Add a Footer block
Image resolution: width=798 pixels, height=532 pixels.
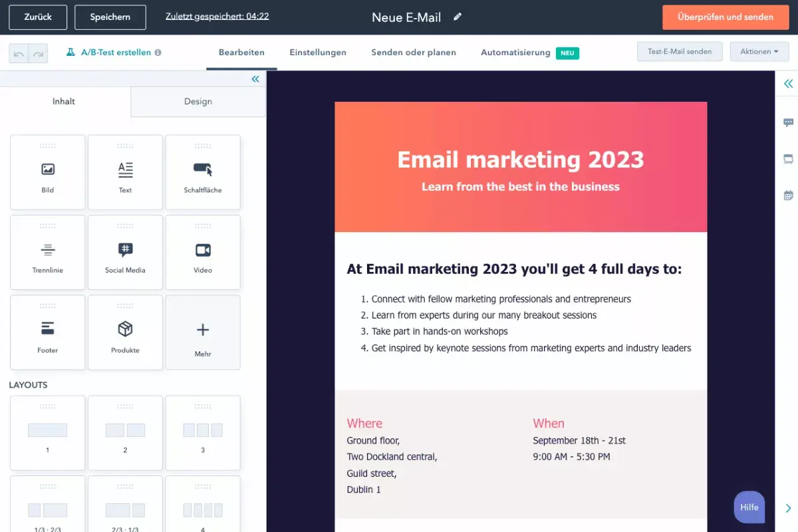(47, 332)
